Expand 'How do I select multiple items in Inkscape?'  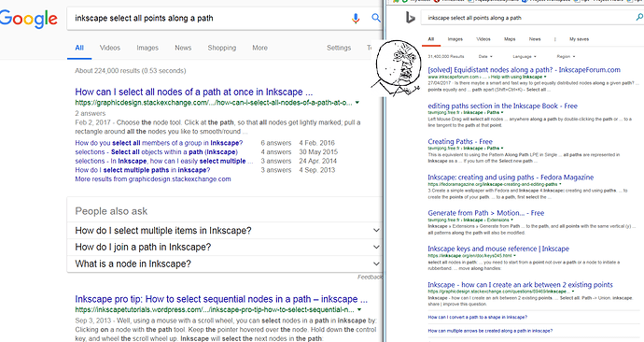point(225,231)
